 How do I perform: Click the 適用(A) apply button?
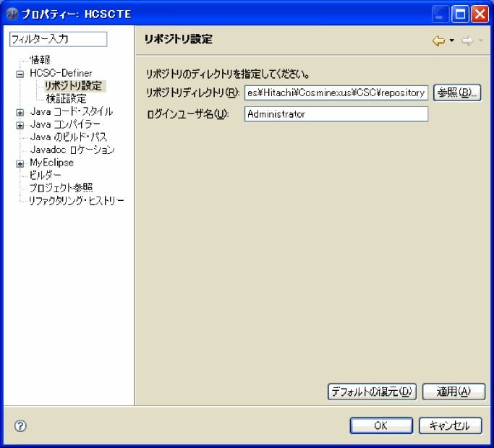[453, 392]
